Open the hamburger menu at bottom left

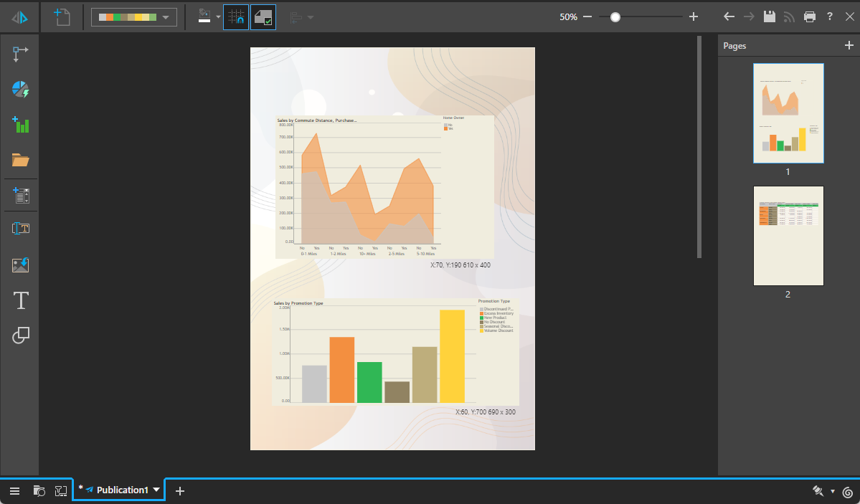pos(14,491)
